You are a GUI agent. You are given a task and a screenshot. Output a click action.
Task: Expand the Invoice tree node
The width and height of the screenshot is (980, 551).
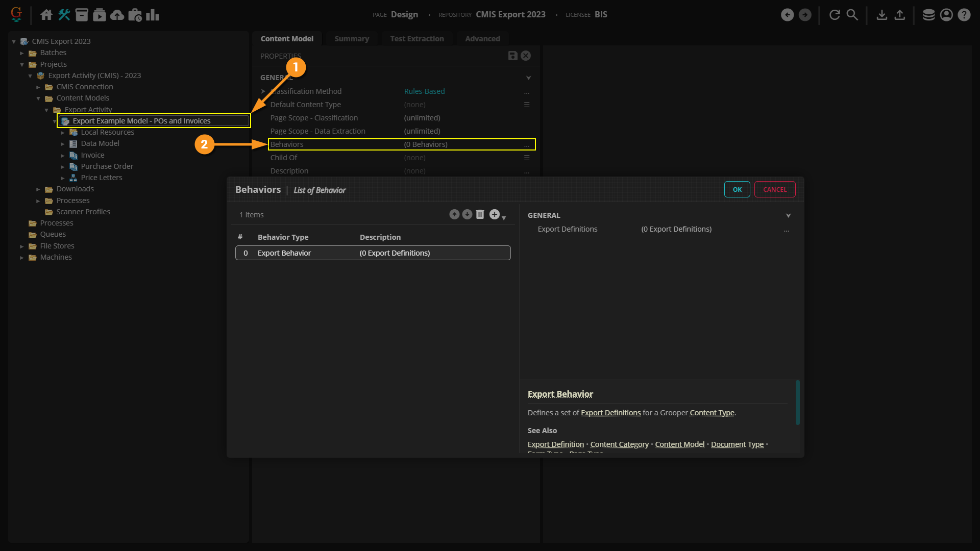[x=63, y=155]
